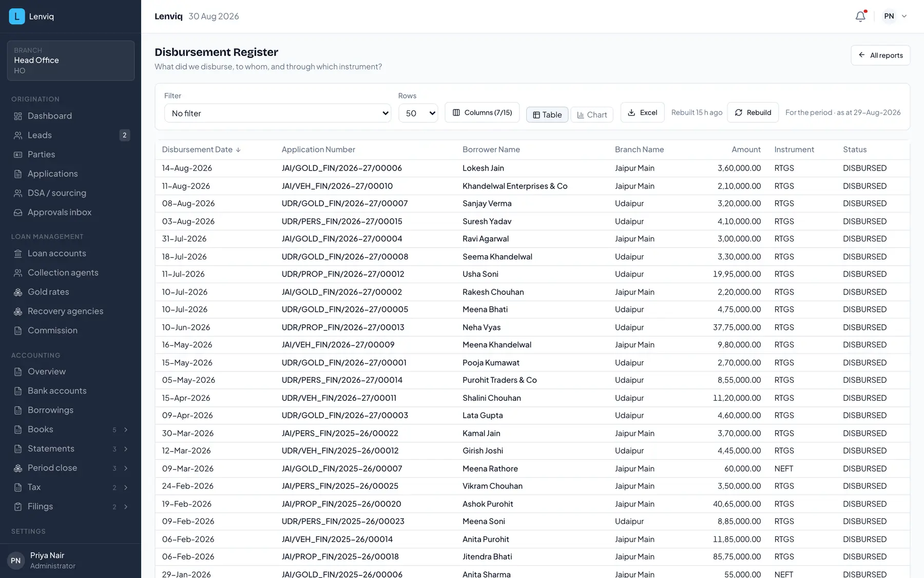The height and width of the screenshot is (578, 924).
Task: Export the register to Excel
Action: (642, 113)
